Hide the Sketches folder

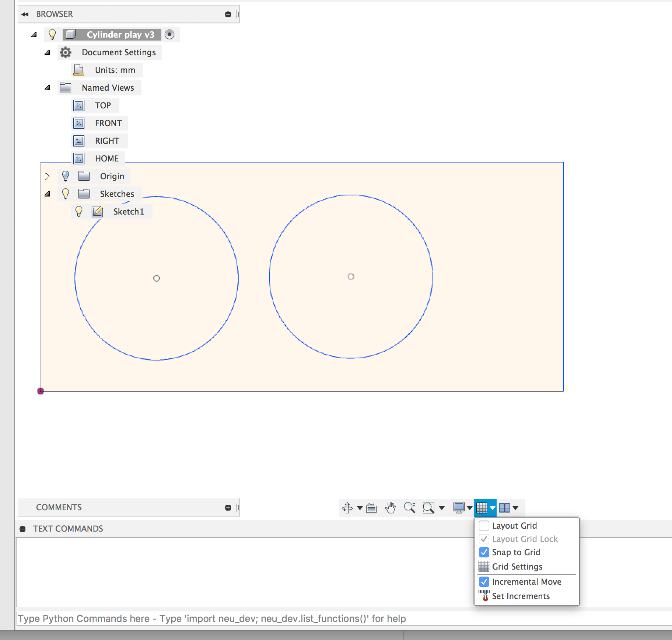66,194
